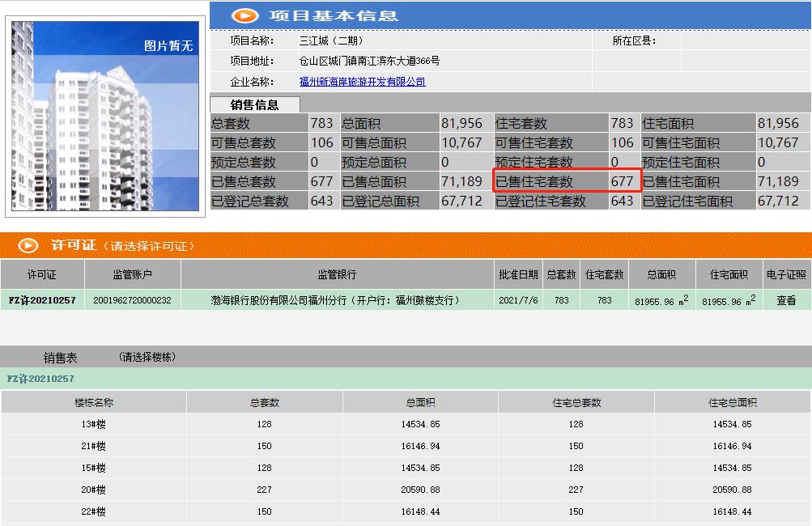Viewport: 812px width, 526px height.
Task: Select permit FZ许20210257 in the permit table row
Action: pyautogui.click(x=42, y=300)
